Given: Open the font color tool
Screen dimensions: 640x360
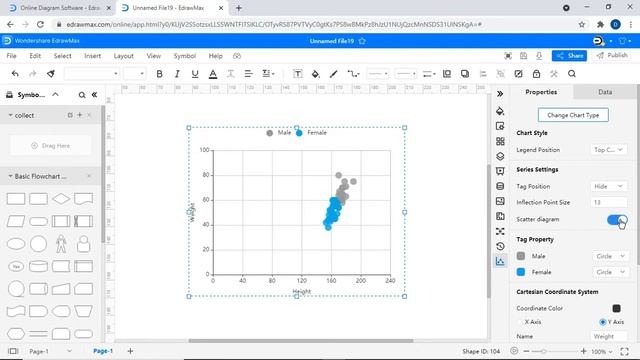Looking at the screenshot, I should pos(213,74).
